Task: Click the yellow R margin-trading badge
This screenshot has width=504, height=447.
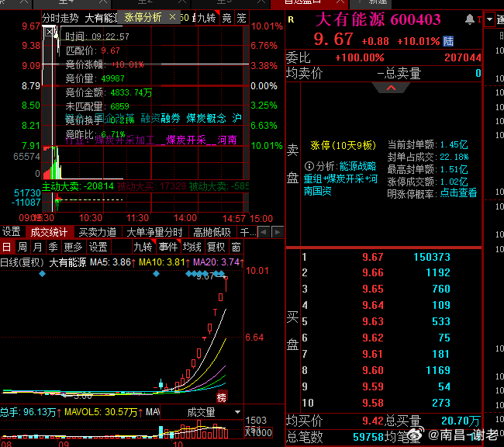Action: (291, 19)
